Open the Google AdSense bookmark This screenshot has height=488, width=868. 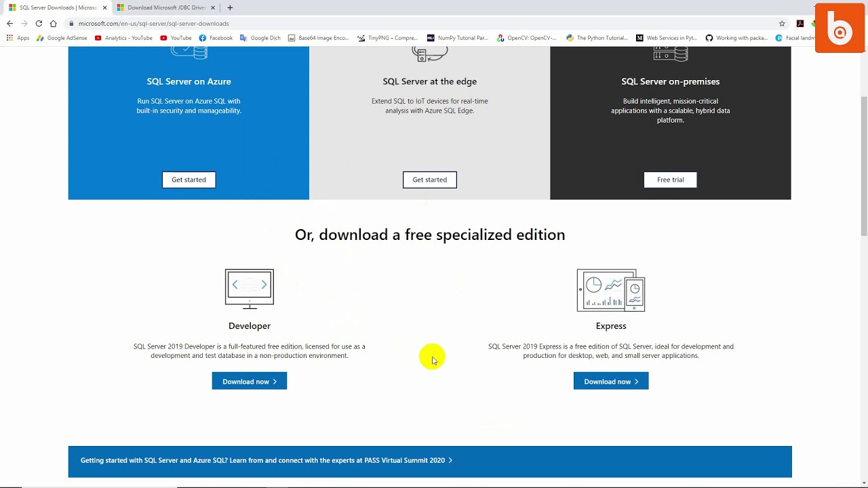[x=62, y=38]
